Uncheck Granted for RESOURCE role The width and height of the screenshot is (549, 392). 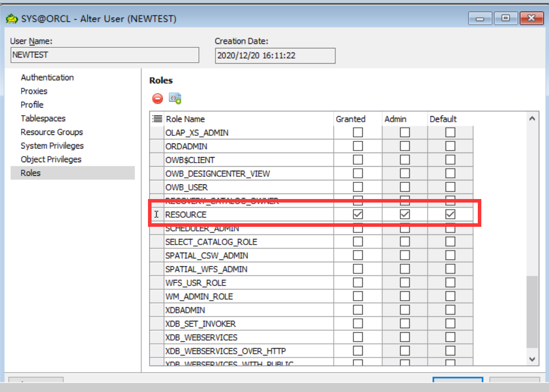point(358,214)
